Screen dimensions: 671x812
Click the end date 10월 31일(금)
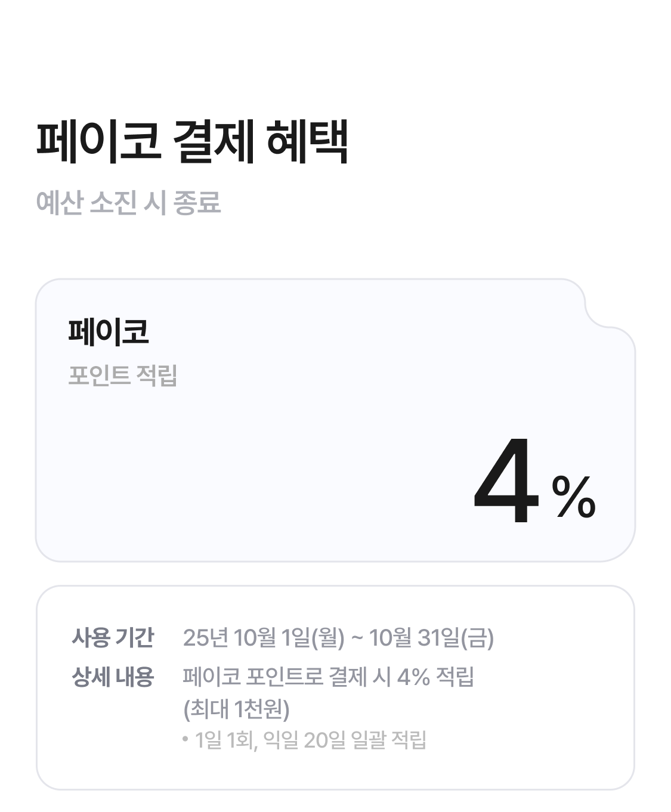431,638
